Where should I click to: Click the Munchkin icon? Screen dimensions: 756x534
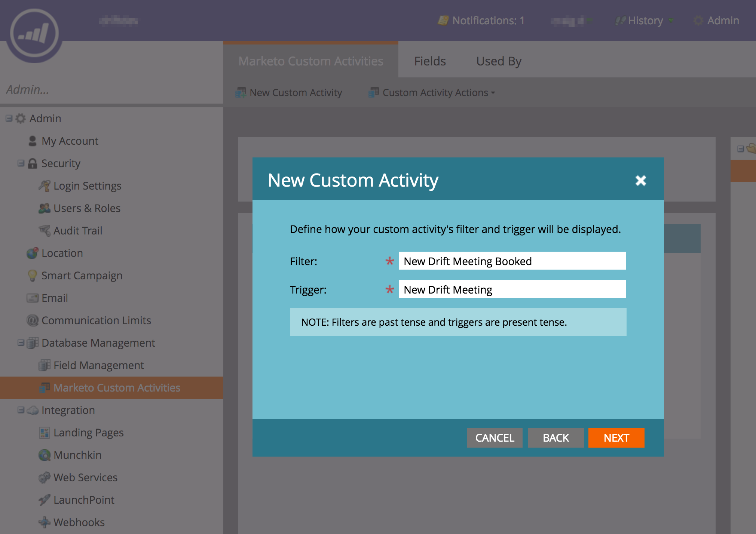45,455
